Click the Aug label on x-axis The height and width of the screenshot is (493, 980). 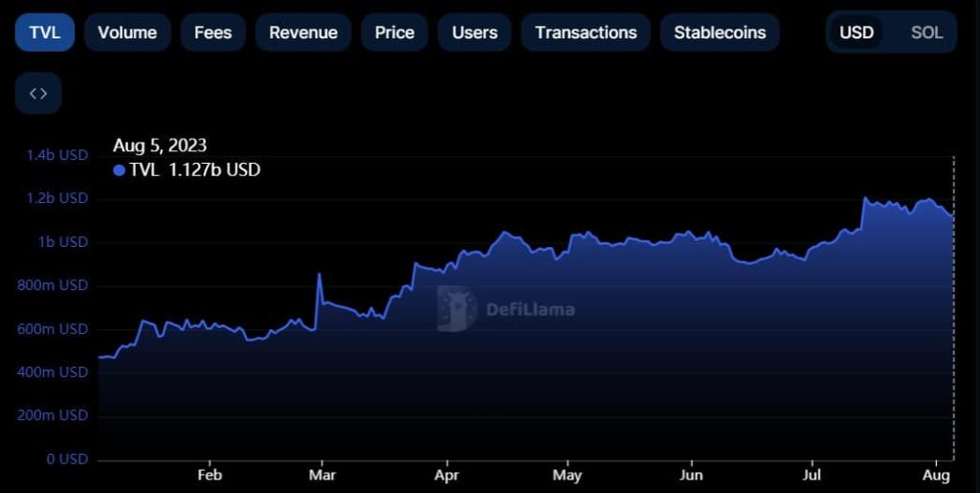(937, 475)
